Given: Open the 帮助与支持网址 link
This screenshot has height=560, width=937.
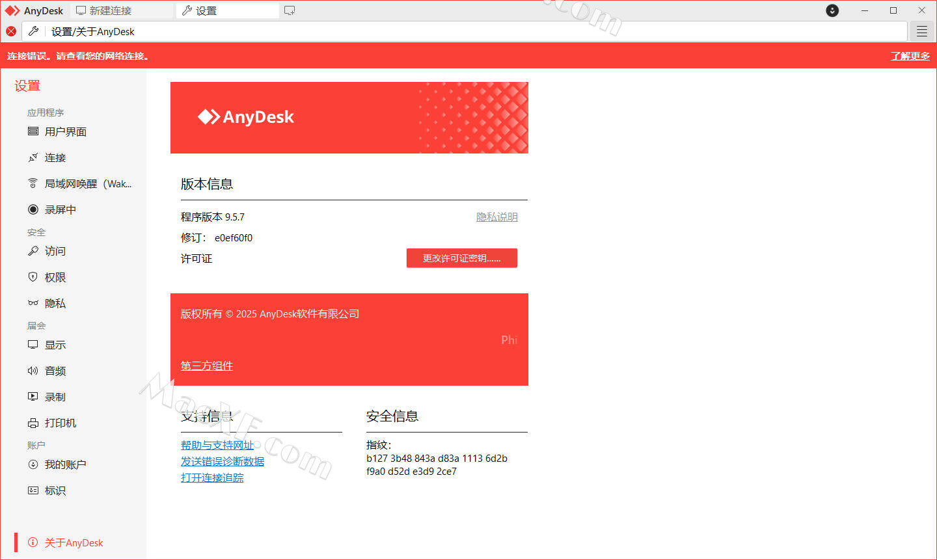Looking at the screenshot, I should pos(217,445).
